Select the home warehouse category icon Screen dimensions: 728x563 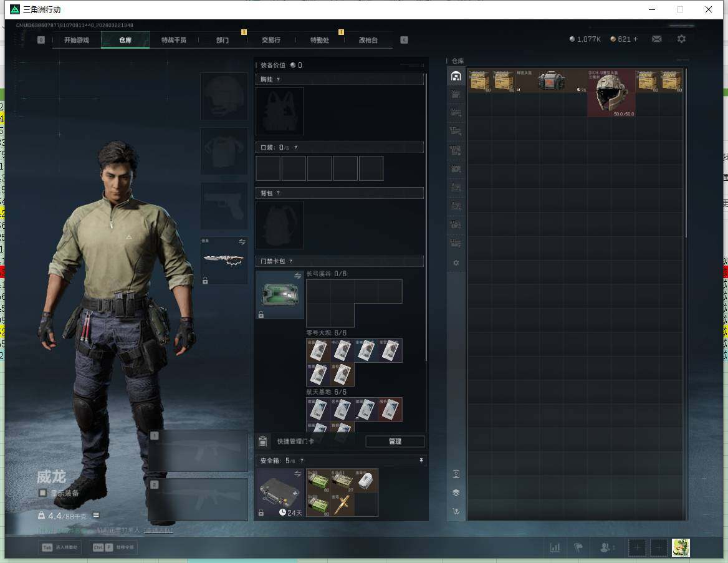(456, 76)
